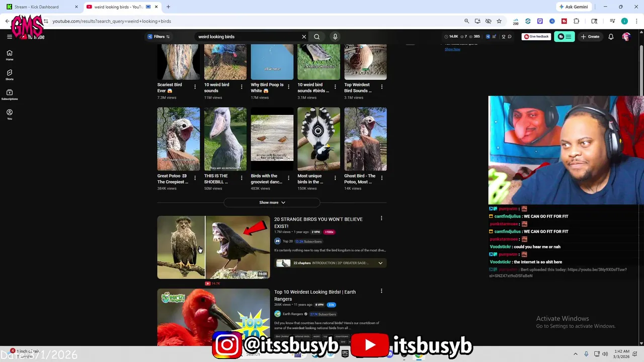This screenshot has height=362, width=644.
Task: Click the zoom magnifier icon in address bar
Action: coord(466,21)
